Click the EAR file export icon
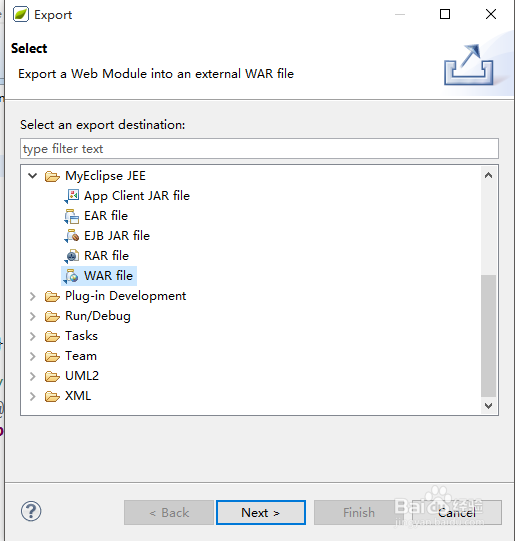 [72, 216]
